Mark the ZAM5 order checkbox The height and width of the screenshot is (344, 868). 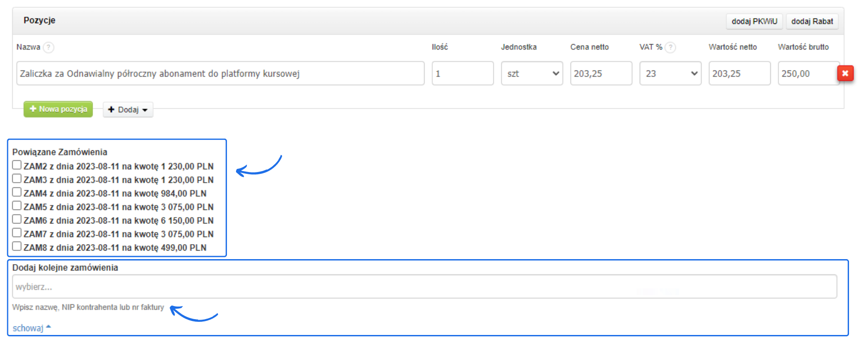17,206
